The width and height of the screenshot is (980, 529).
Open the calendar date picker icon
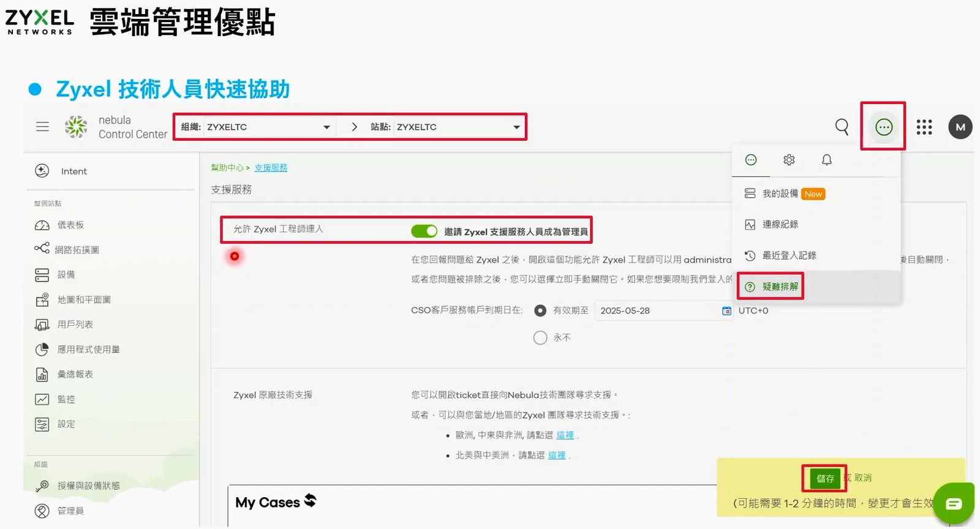click(x=726, y=310)
